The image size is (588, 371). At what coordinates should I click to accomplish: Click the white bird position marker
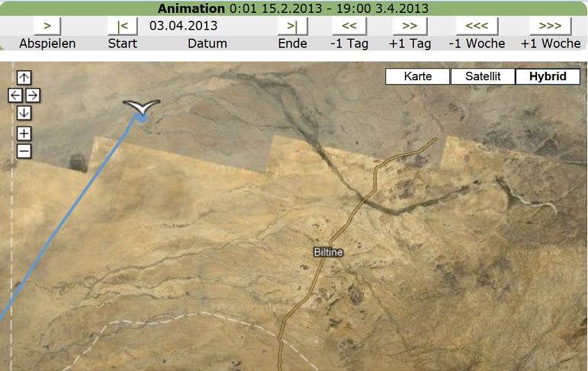click(142, 108)
